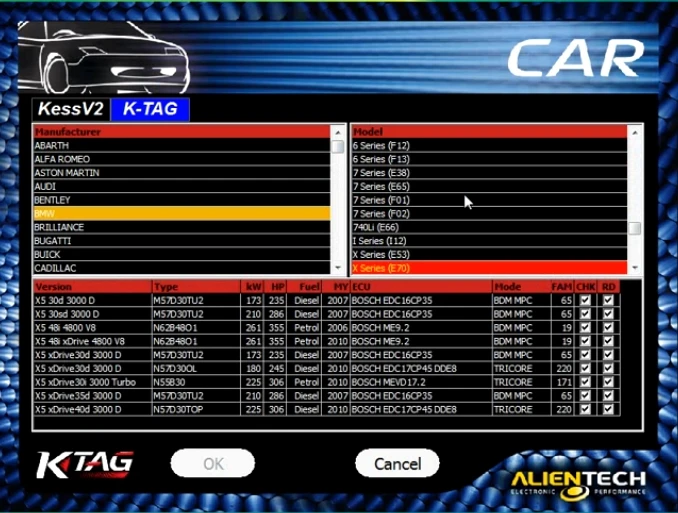The height and width of the screenshot is (513, 678).
Task: Click the BOSCH MEVD17.2 ECU cell
Action: click(422, 382)
